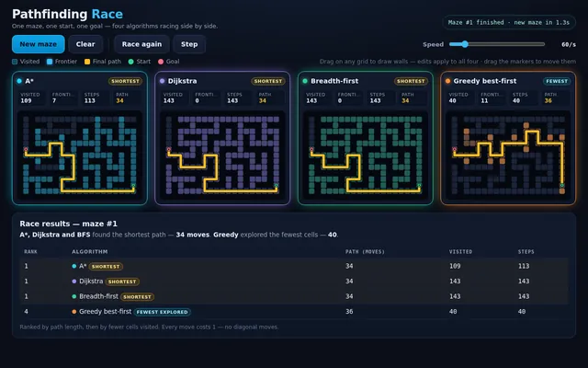
Task: Adjust the Speed slider handle
Action: [x=465, y=44]
